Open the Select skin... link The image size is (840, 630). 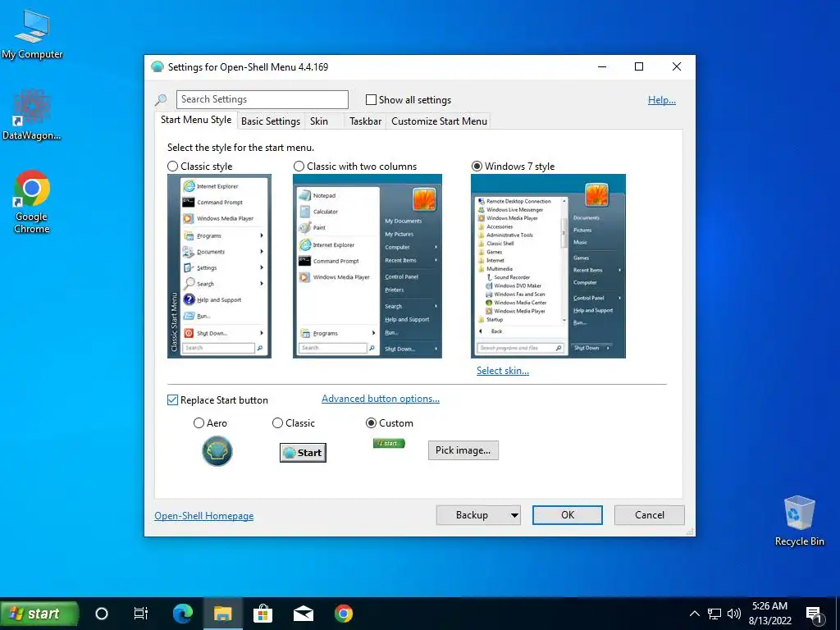click(x=503, y=370)
